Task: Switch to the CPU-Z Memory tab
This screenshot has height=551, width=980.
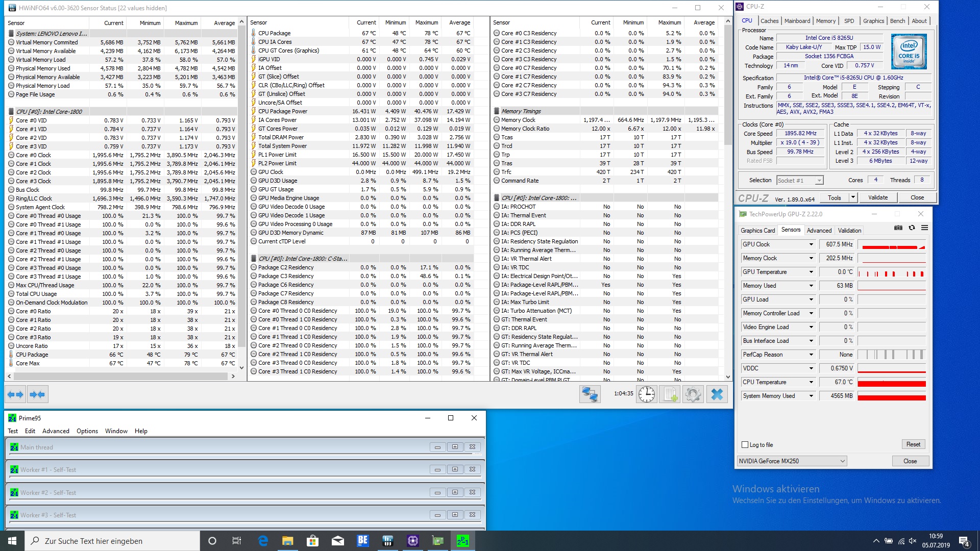Action: (x=825, y=21)
